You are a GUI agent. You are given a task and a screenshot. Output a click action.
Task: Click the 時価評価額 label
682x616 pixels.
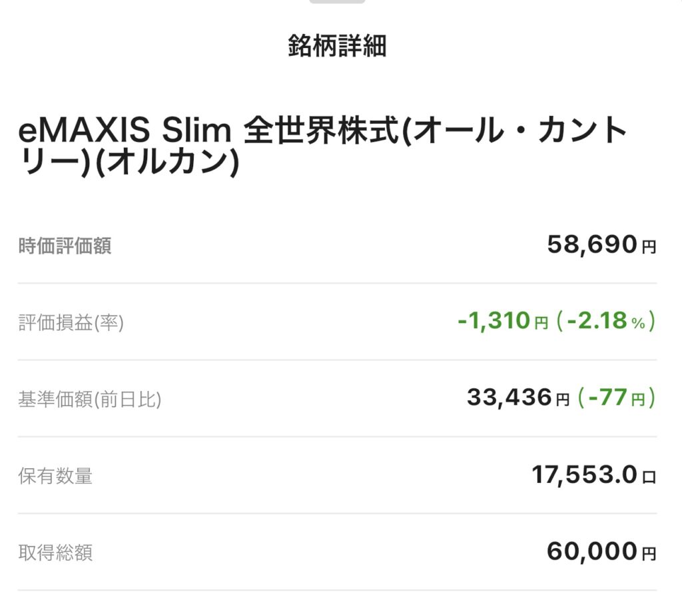pyautogui.click(x=65, y=246)
